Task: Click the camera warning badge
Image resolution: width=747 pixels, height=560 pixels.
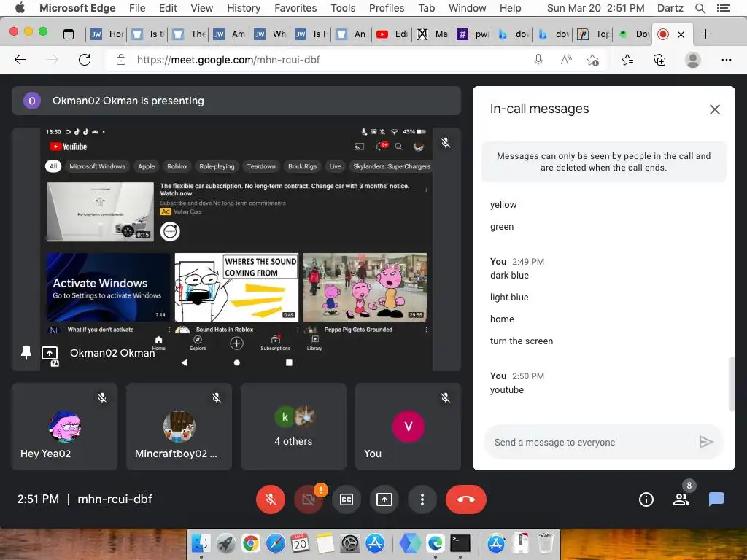Action: [x=321, y=489]
